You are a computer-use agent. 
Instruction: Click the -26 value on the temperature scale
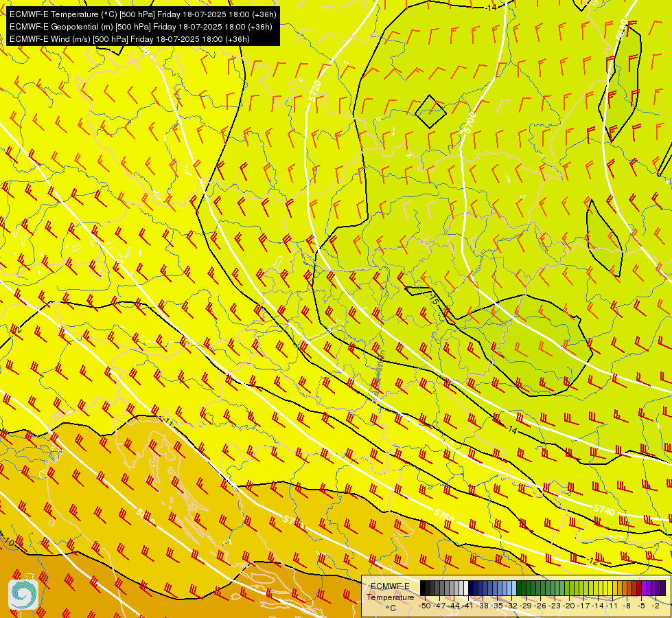(540, 606)
